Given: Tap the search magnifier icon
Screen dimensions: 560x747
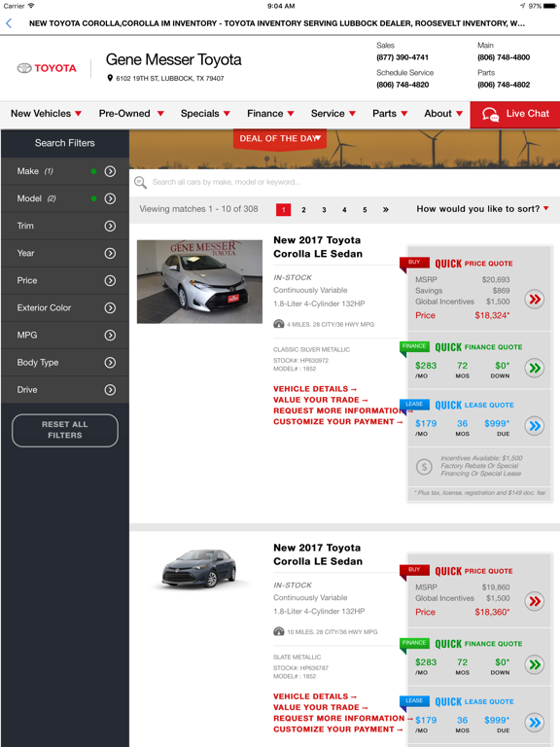Looking at the screenshot, I should tap(140, 182).
